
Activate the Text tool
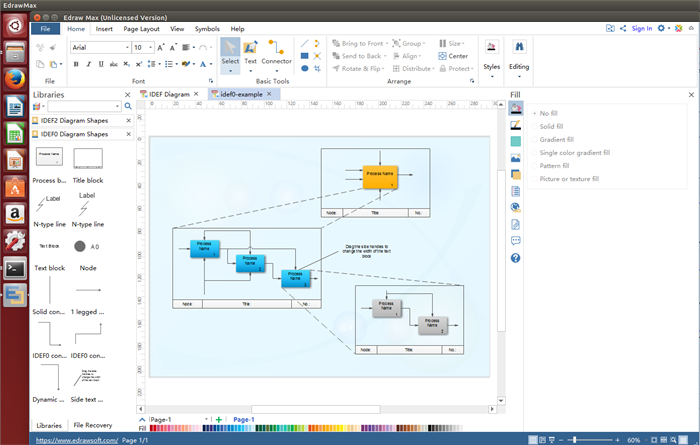[x=250, y=52]
